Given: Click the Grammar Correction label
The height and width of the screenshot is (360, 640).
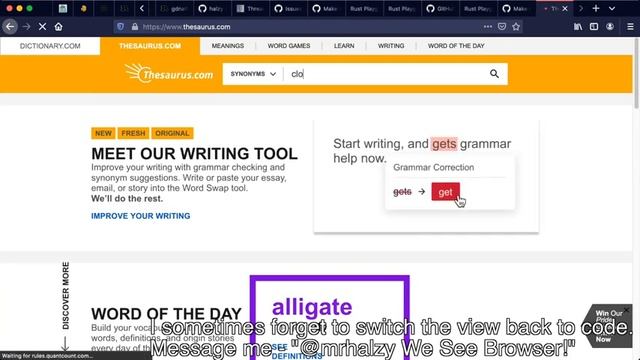Looking at the screenshot, I should tap(433, 167).
